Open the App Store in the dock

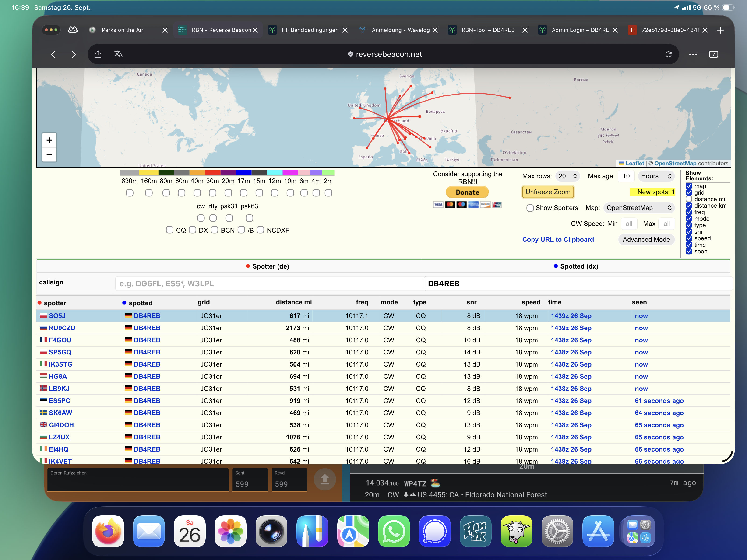point(598,531)
